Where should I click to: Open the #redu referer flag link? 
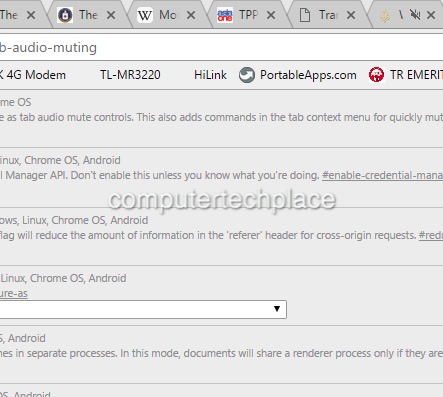point(431,235)
